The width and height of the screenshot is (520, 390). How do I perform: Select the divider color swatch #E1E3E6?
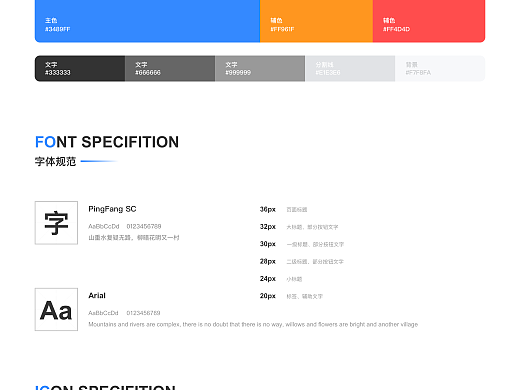pyautogui.click(x=350, y=68)
